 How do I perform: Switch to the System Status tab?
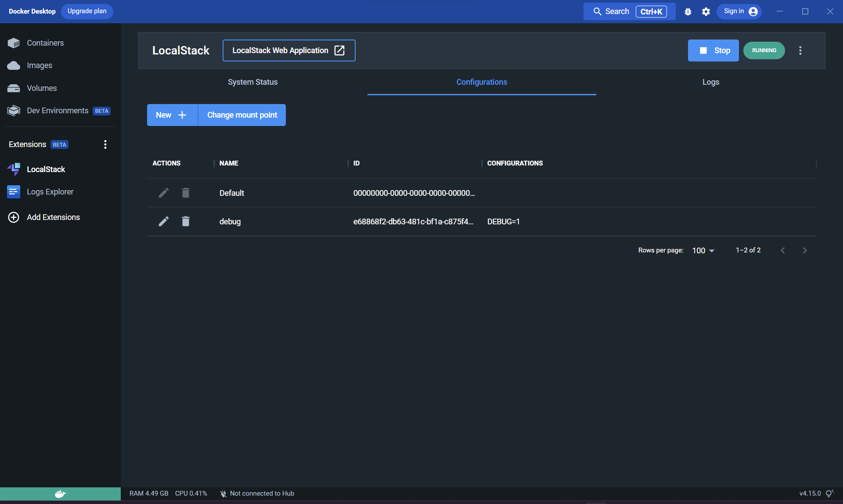252,82
